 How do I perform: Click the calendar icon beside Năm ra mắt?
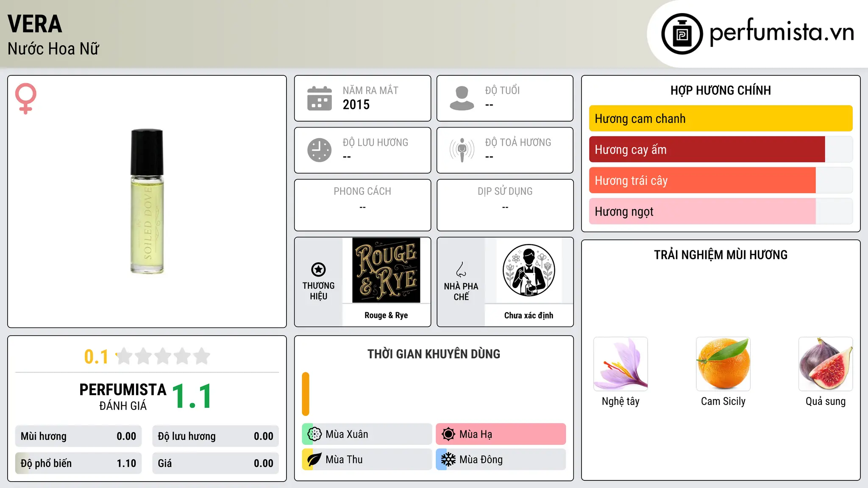[320, 98]
